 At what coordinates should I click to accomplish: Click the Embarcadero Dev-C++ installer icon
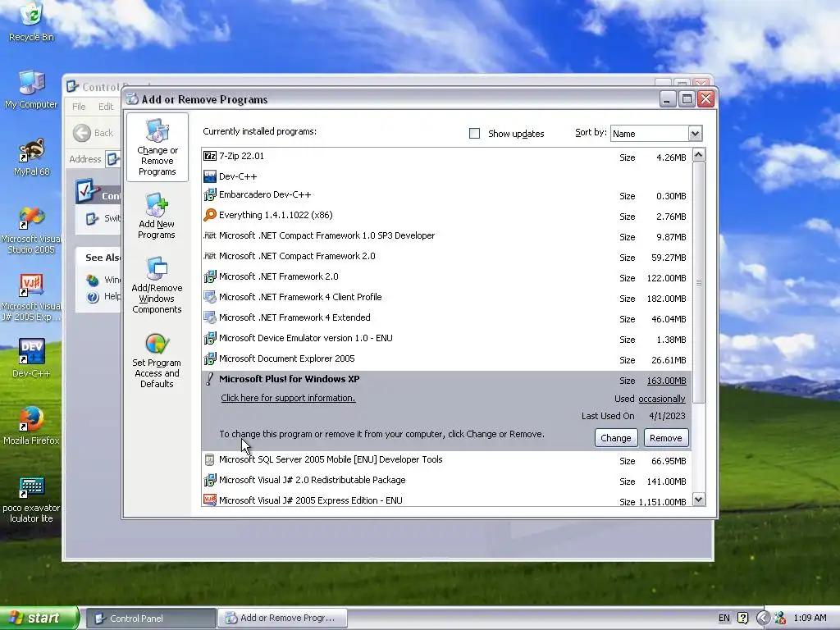(x=210, y=195)
